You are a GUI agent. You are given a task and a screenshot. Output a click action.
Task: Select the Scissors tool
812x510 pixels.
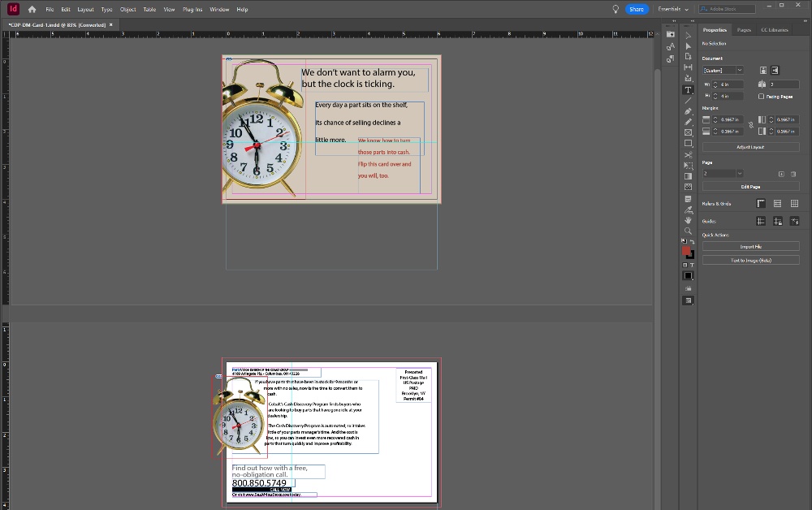(x=688, y=155)
